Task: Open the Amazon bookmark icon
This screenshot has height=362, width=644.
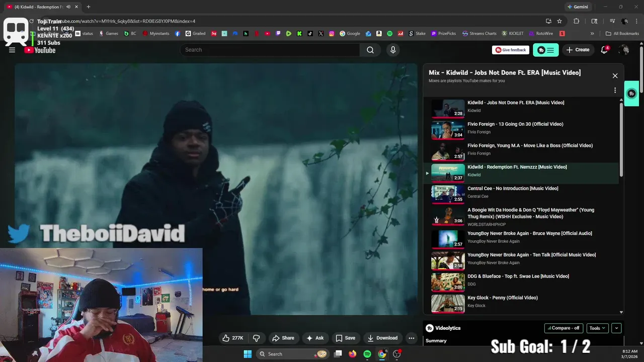Action: point(379,34)
